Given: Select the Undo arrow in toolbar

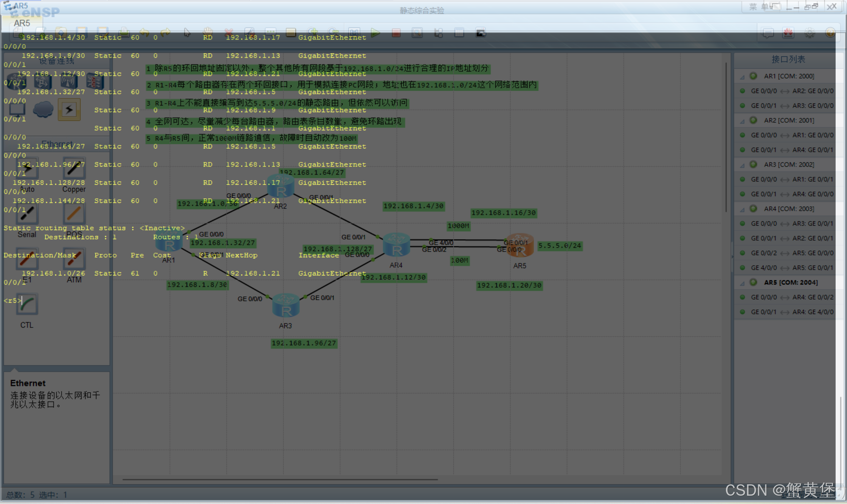Looking at the screenshot, I should click(144, 32).
